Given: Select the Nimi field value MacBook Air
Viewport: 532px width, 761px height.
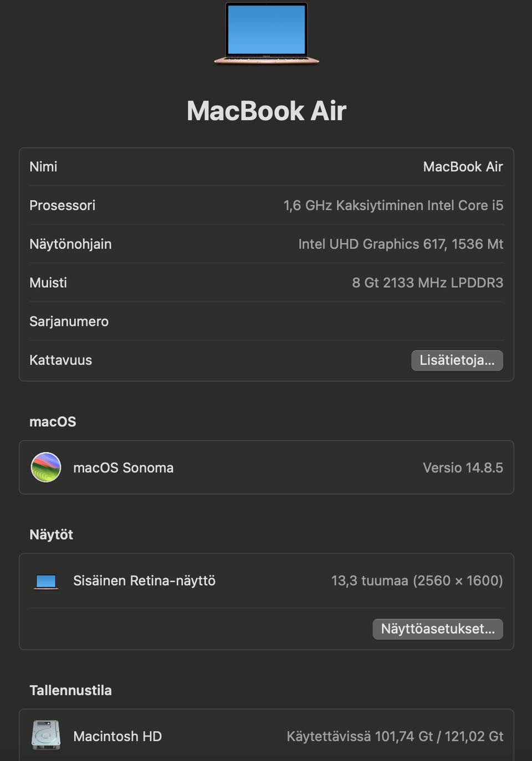Looking at the screenshot, I should (x=463, y=167).
